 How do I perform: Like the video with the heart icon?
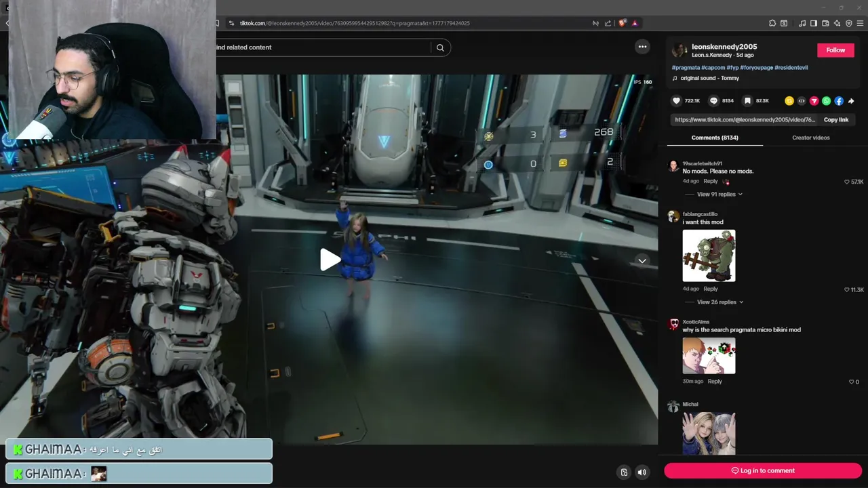click(676, 101)
